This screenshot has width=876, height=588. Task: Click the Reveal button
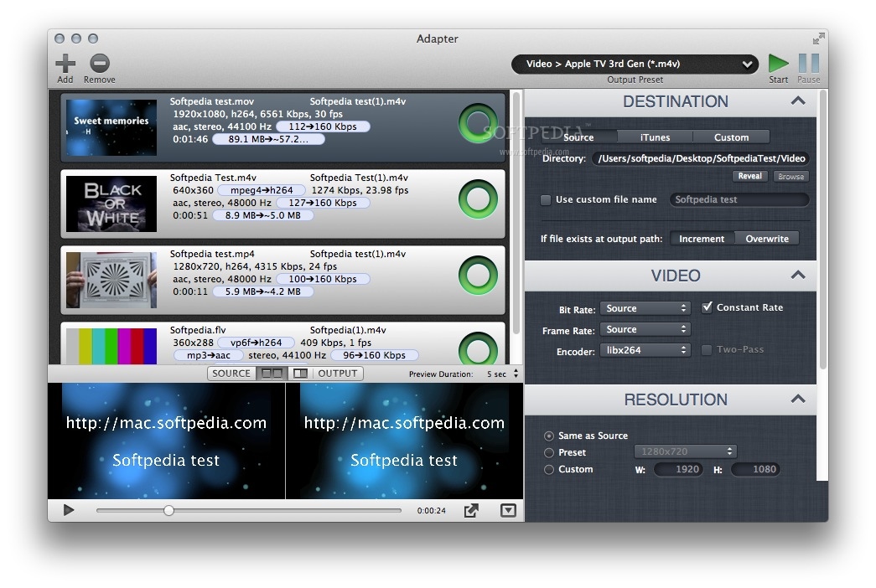click(x=749, y=176)
